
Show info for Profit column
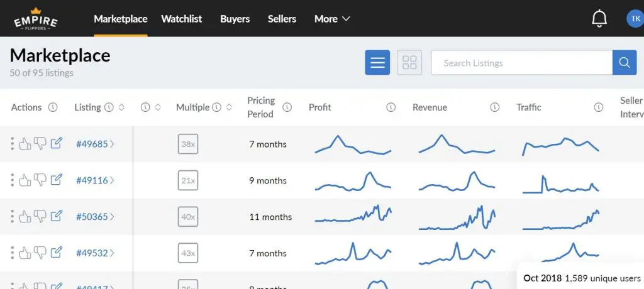coord(391,107)
